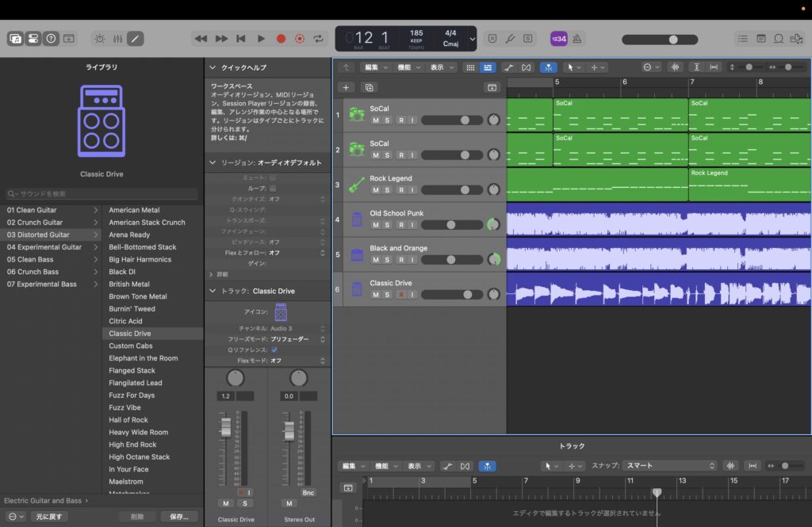
Task: Click the Classic Drive amp icon in inspector
Action: (x=281, y=312)
